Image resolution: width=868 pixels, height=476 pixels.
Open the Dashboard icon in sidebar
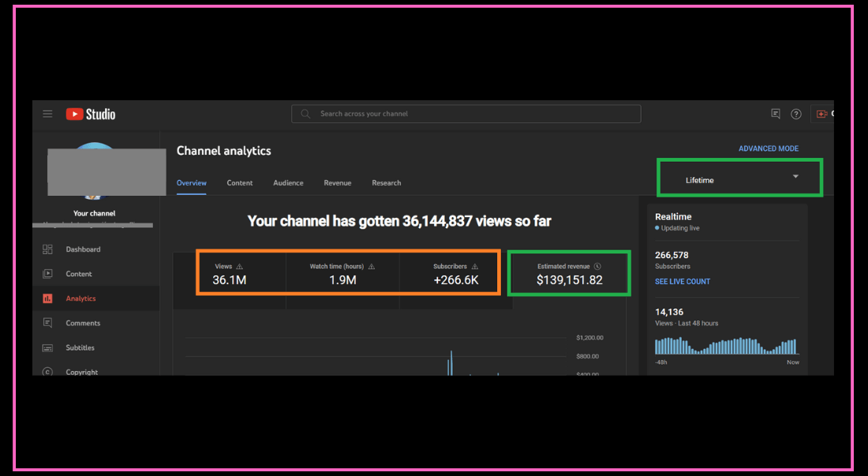48,249
